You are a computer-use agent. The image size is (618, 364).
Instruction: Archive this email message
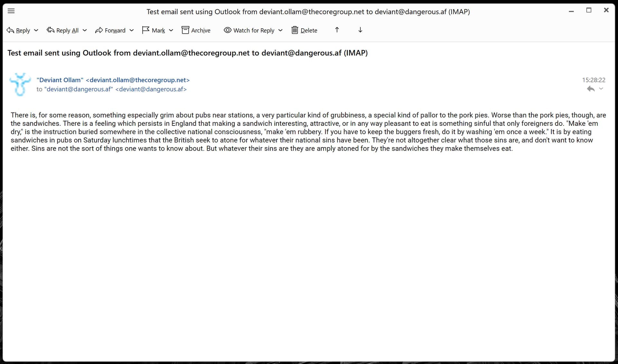coord(196,30)
